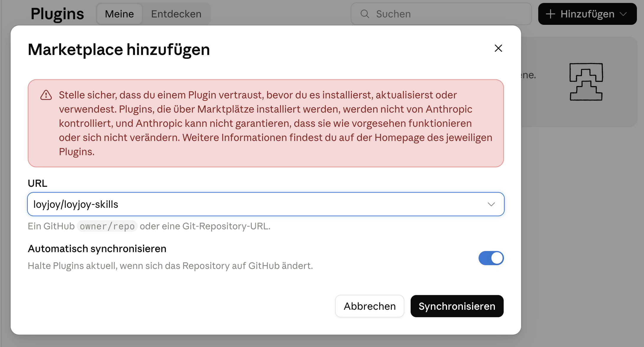
Task: Click the Synchronisieren button
Action: [457, 306]
